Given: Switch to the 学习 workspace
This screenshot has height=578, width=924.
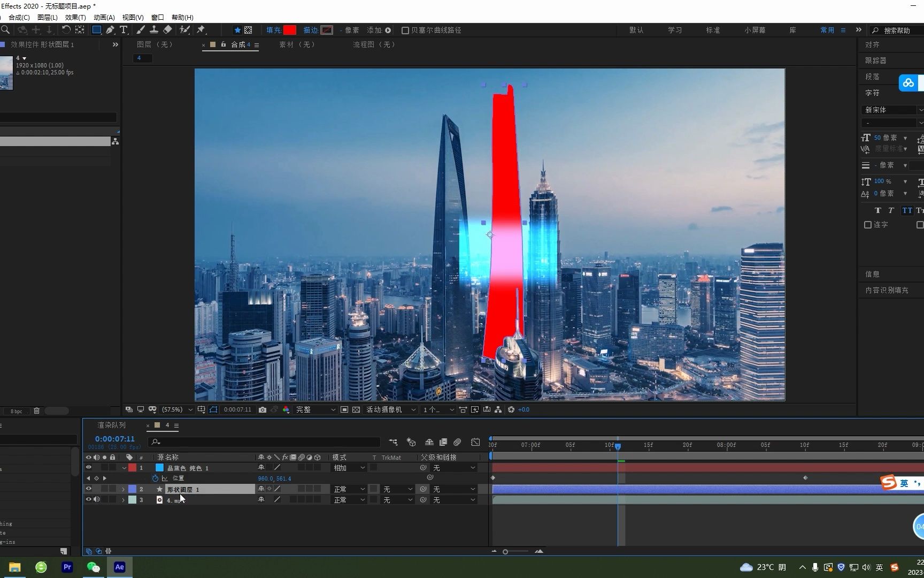Looking at the screenshot, I should pyautogui.click(x=675, y=30).
